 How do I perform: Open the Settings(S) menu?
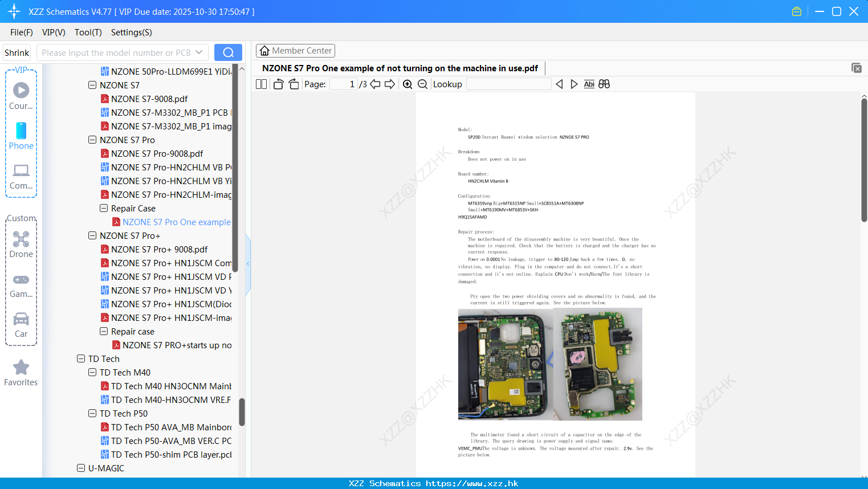click(132, 32)
